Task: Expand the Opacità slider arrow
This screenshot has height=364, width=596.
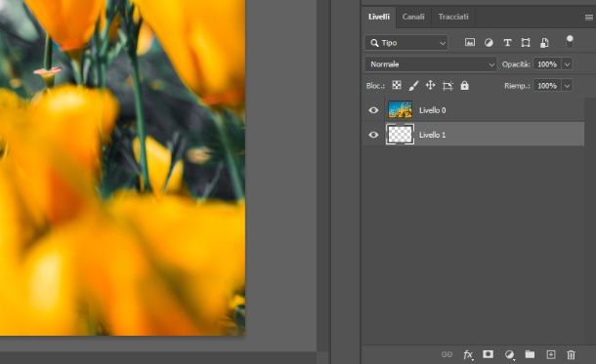Action: click(567, 64)
